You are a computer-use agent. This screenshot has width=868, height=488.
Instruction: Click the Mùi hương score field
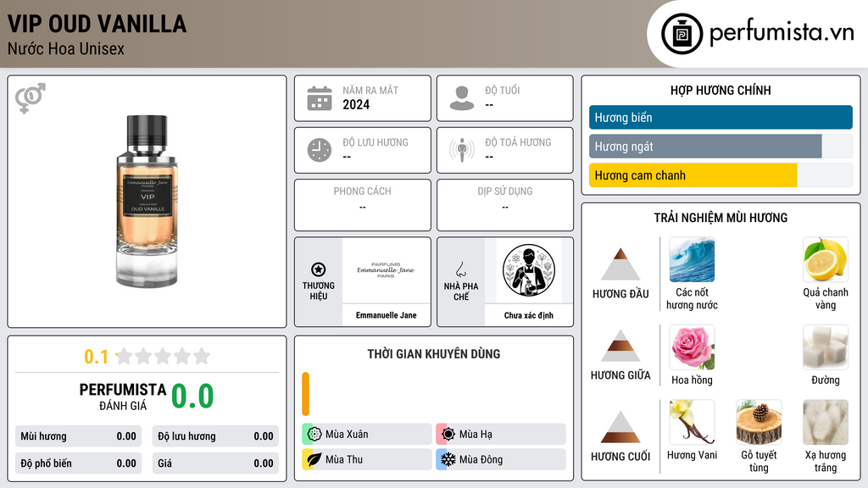tap(78, 436)
